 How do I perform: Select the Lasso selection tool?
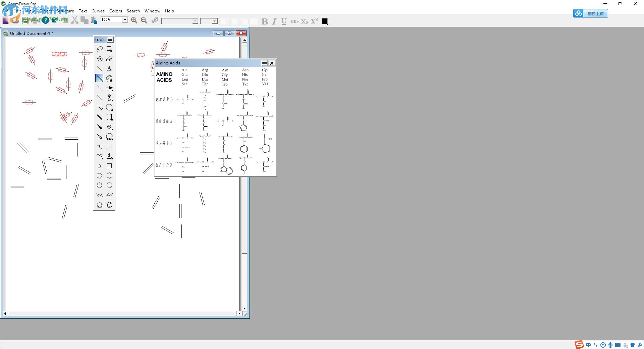click(100, 49)
